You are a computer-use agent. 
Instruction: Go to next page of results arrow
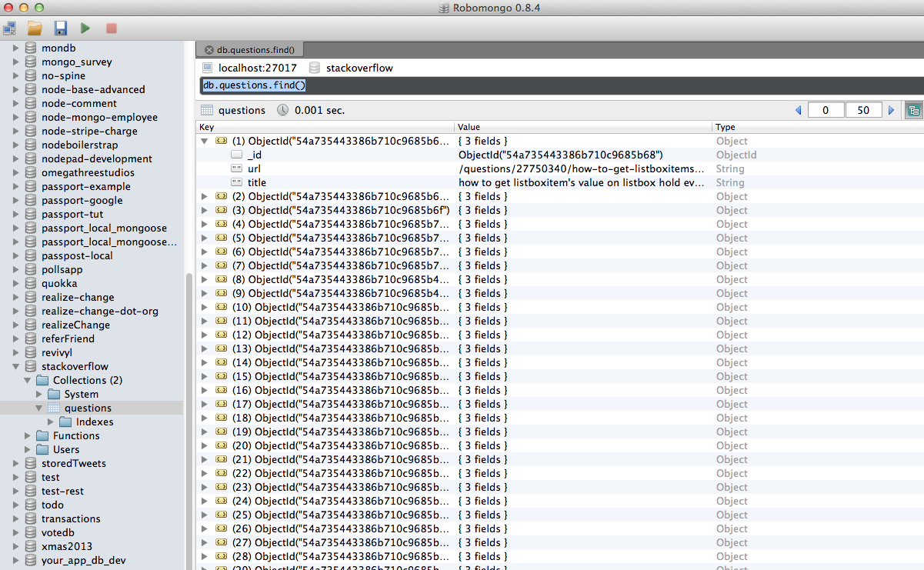[x=892, y=110]
